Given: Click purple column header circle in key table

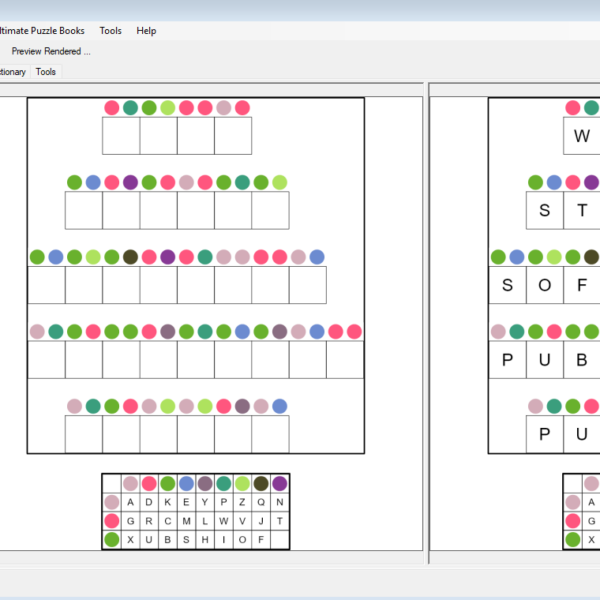Looking at the screenshot, I should (x=279, y=484).
